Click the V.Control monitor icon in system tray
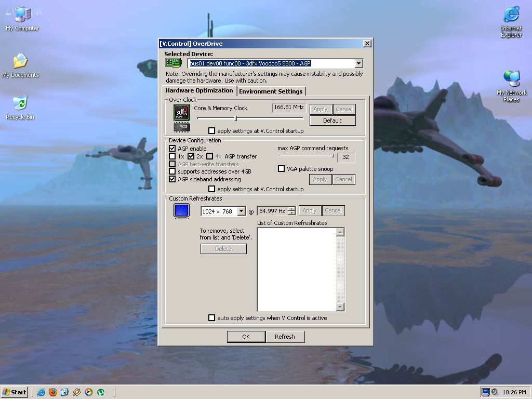Viewport: 532px width, 399px height. click(486, 392)
